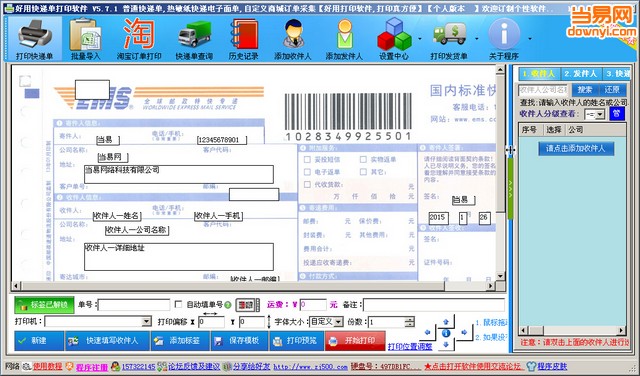Increase 份数 copies with up stepper
Viewport: 640px width, 376px height.
click(x=410, y=319)
